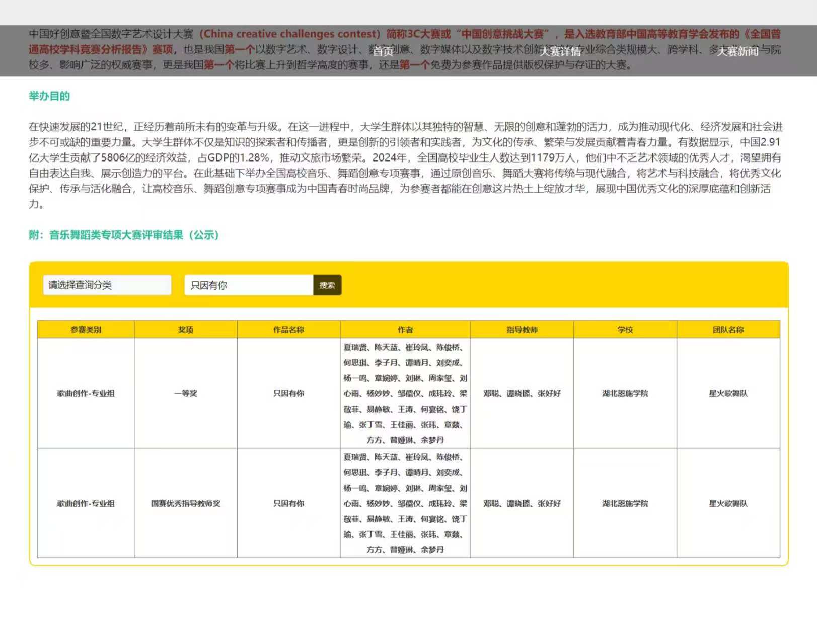817x644 pixels.
Task: Select the 作品名称 column header
Action: coord(289,330)
